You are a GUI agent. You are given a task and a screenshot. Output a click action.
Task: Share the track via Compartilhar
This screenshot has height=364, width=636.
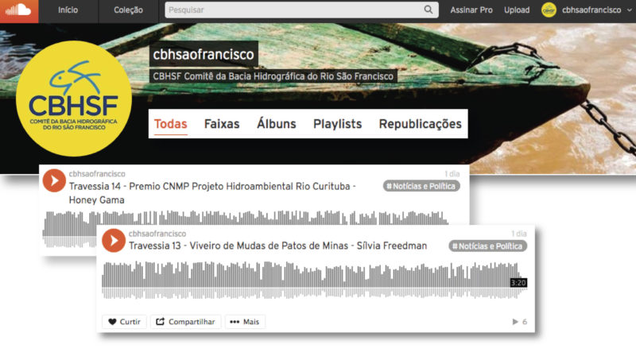(x=185, y=322)
